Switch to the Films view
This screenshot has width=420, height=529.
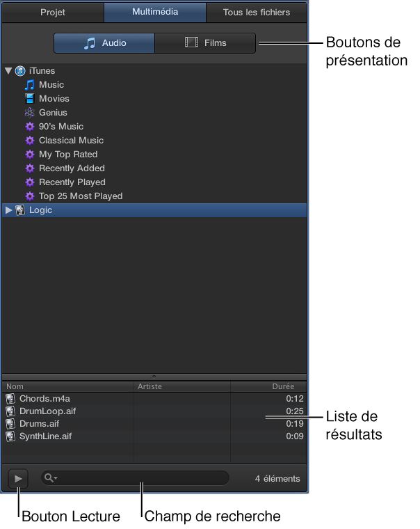(x=205, y=43)
